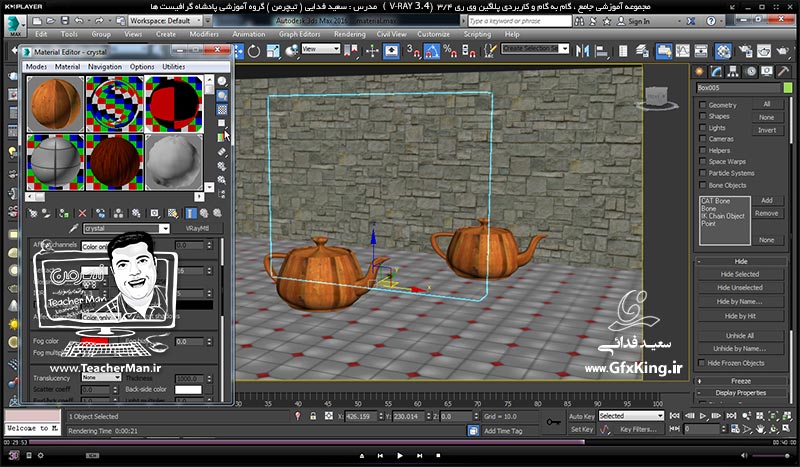Click the Selection Lock toggle padlock icon
800x467 pixels.
[313, 416]
